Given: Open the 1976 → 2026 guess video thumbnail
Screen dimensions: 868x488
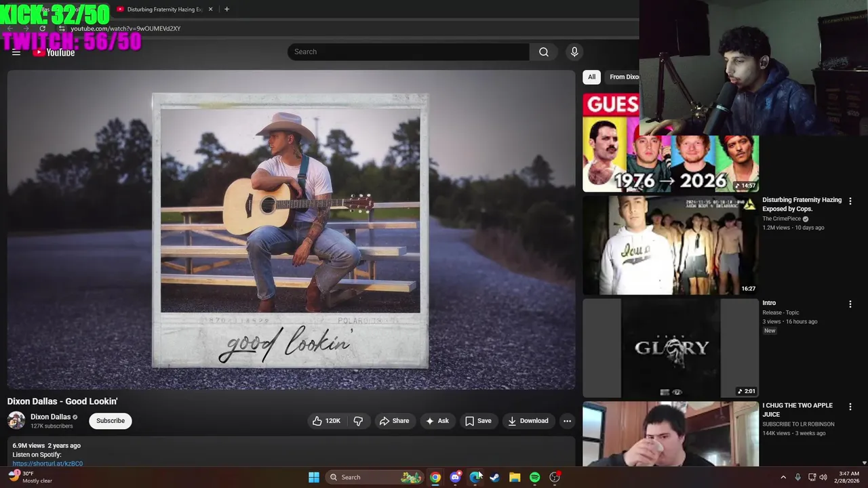Looking at the screenshot, I should point(671,143).
